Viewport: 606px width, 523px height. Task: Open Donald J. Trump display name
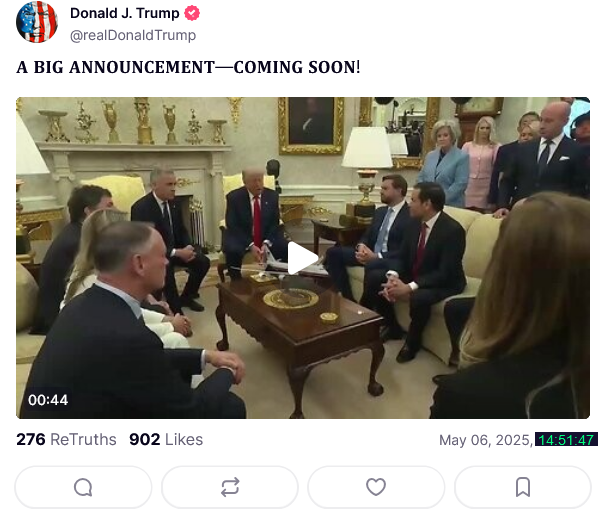click(125, 13)
